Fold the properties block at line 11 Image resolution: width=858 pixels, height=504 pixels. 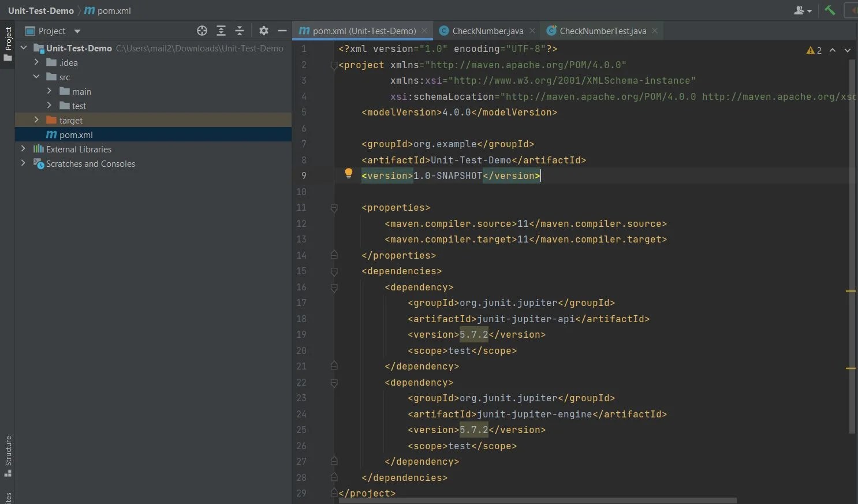click(x=334, y=208)
